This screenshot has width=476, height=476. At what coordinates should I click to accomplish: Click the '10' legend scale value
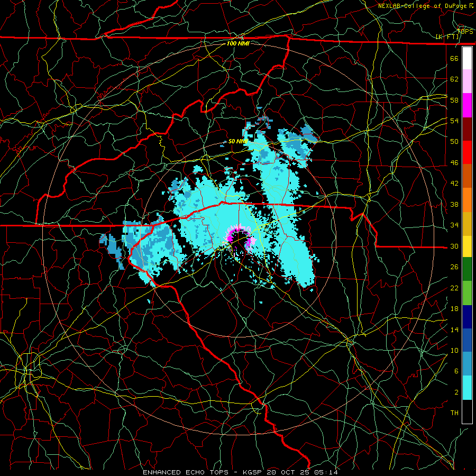tap(454, 351)
